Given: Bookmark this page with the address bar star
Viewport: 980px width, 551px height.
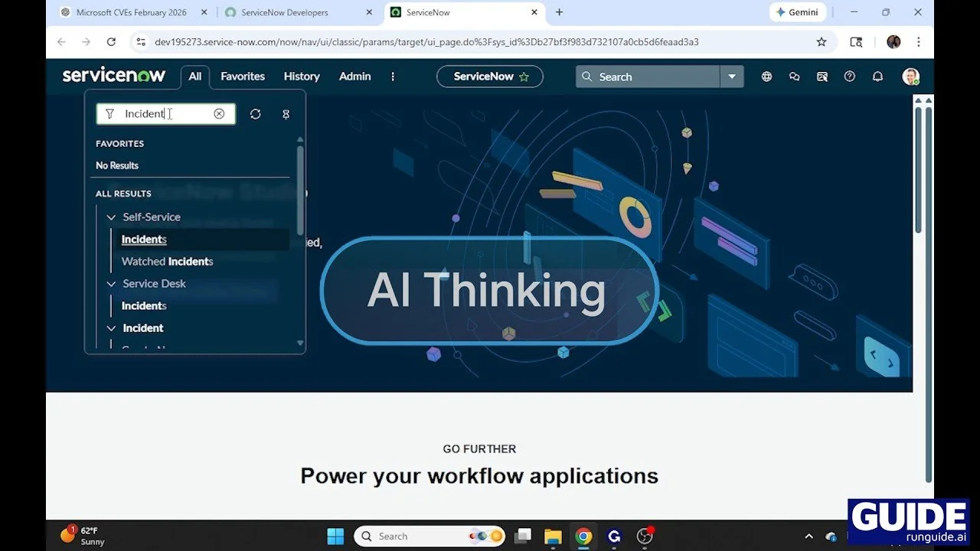Looking at the screenshot, I should [x=822, y=42].
